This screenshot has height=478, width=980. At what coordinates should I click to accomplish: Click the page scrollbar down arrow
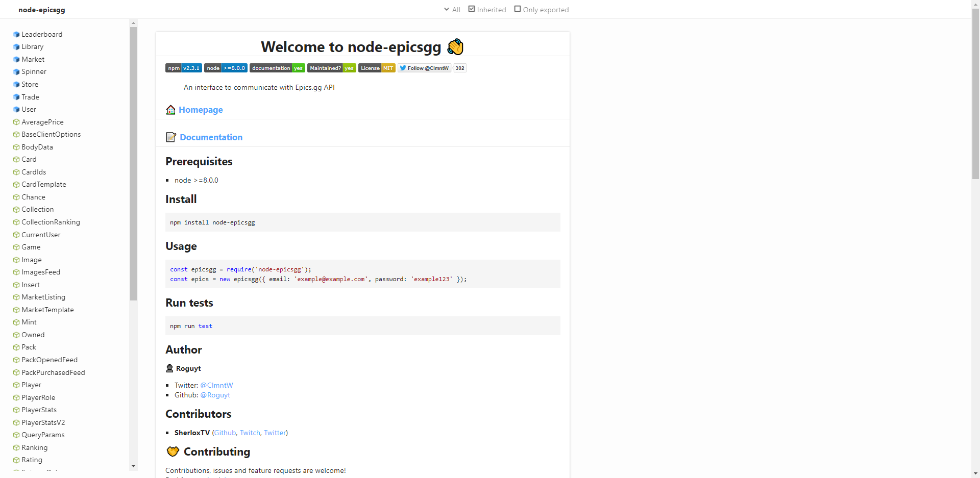tap(975, 473)
